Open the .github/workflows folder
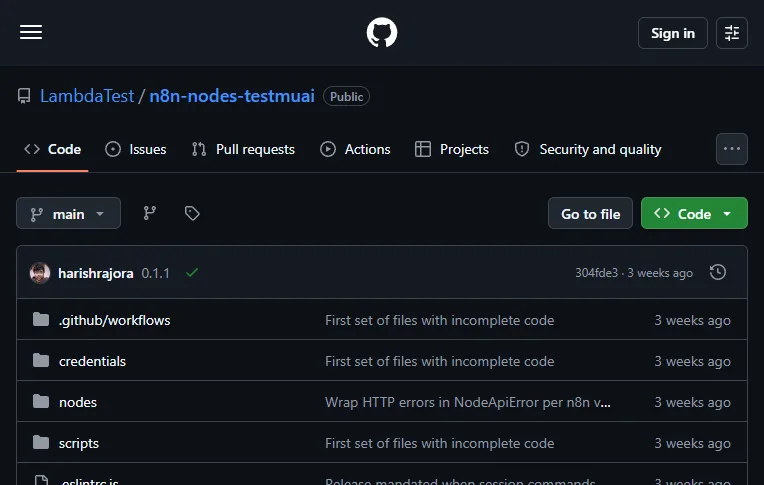Screen dimensions: 764x485 pos(115,320)
